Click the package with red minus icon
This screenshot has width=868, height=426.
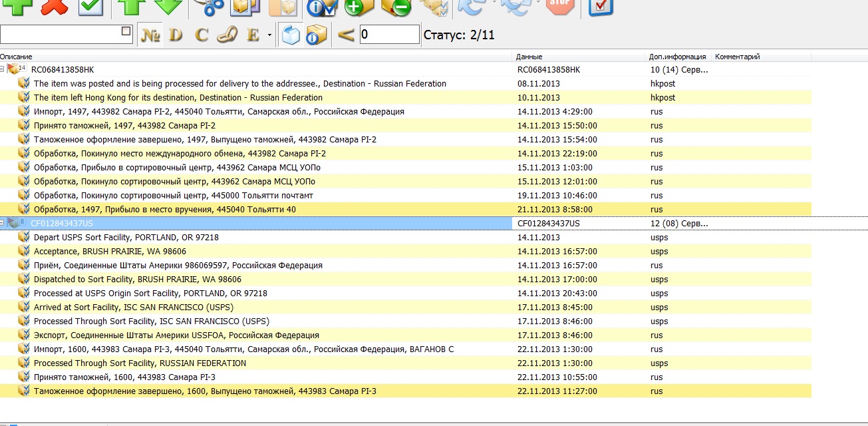[396, 7]
